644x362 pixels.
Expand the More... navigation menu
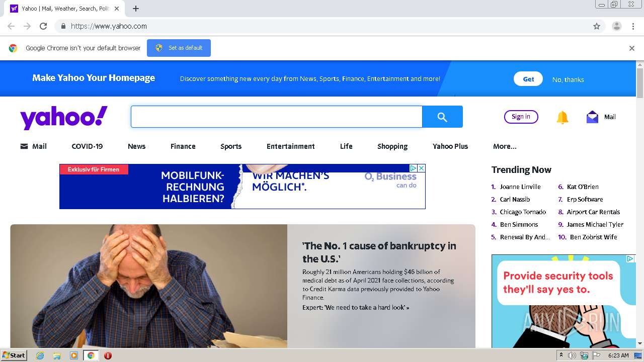click(505, 146)
